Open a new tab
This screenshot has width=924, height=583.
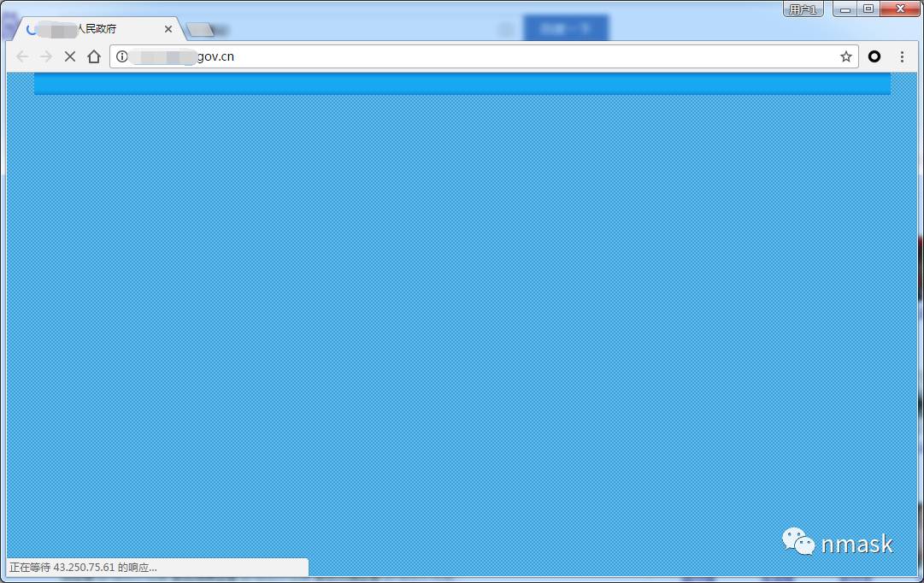coord(200,30)
